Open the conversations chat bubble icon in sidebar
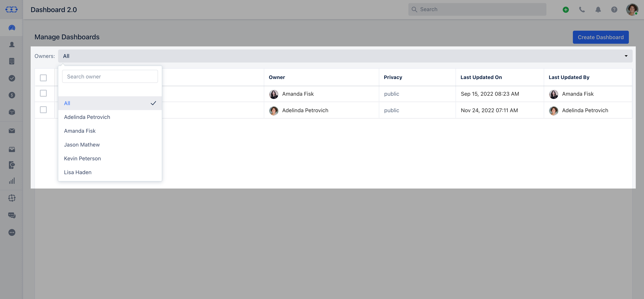The width and height of the screenshot is (644, 299). pyautogui.click(x=12, y=215)
